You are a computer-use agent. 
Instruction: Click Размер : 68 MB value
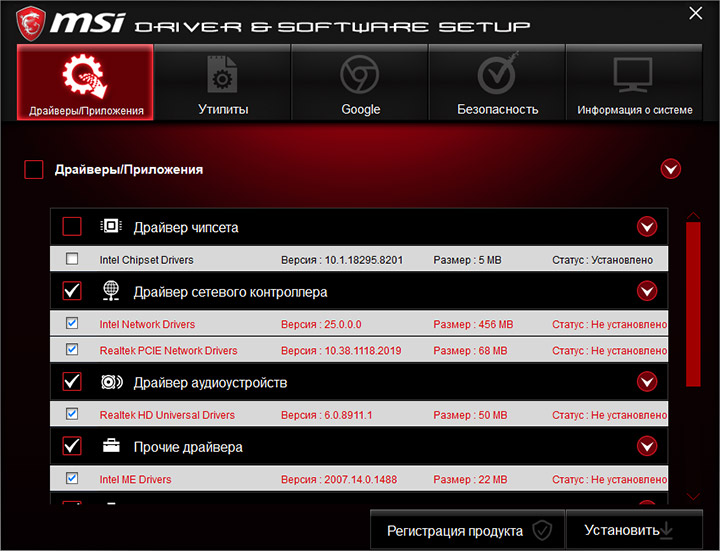(470, 350)
